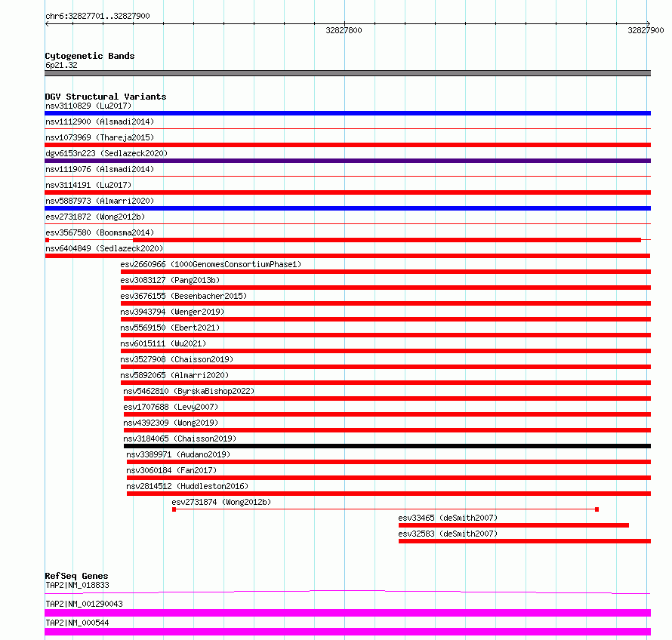Click the black nsv3184065 variant bar

coord(387,446)
